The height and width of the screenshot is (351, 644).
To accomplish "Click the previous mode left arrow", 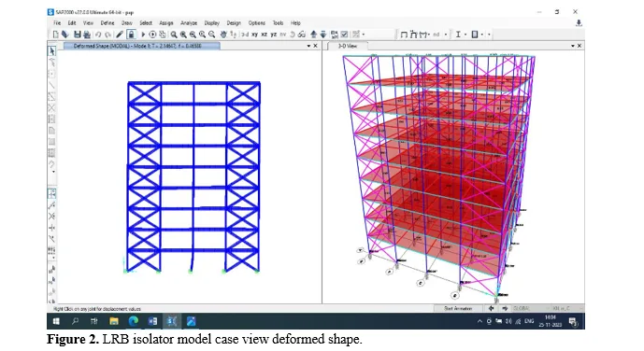I will [492, 308].
